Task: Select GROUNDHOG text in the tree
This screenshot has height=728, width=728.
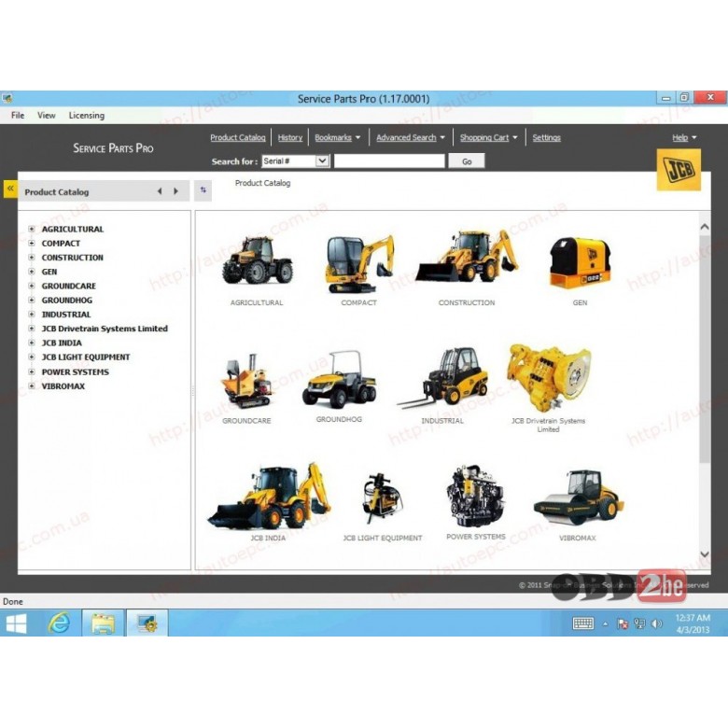Action: click(x=67, y=300)
